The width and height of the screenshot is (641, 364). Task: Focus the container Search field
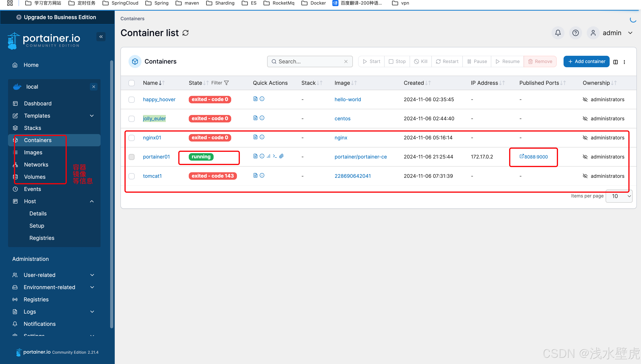pos(310,61)
